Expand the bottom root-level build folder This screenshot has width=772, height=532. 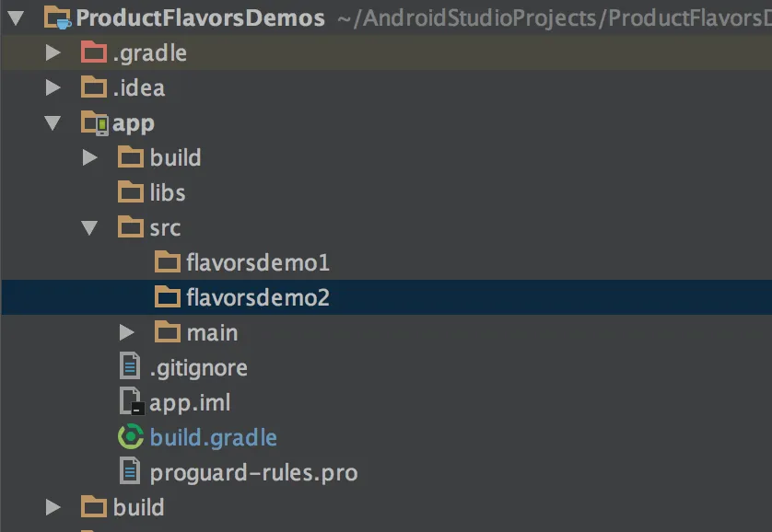53,507
